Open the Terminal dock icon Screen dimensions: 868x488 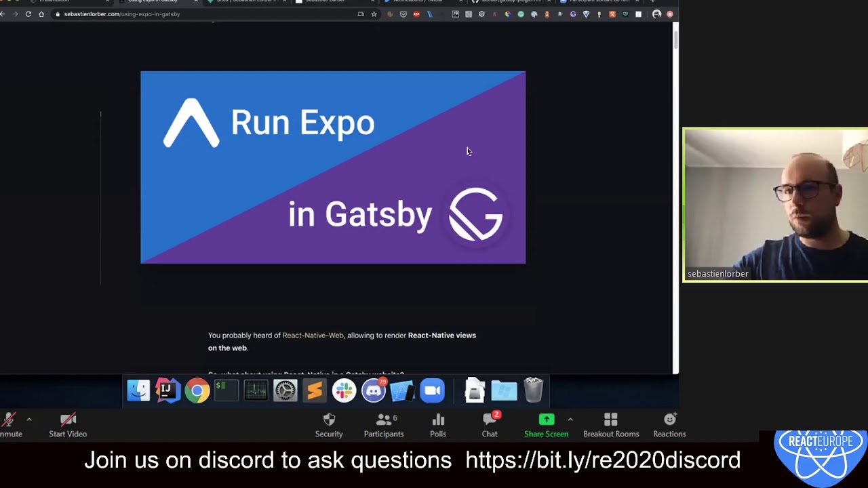pyautogui.click(x=226, y=390)
